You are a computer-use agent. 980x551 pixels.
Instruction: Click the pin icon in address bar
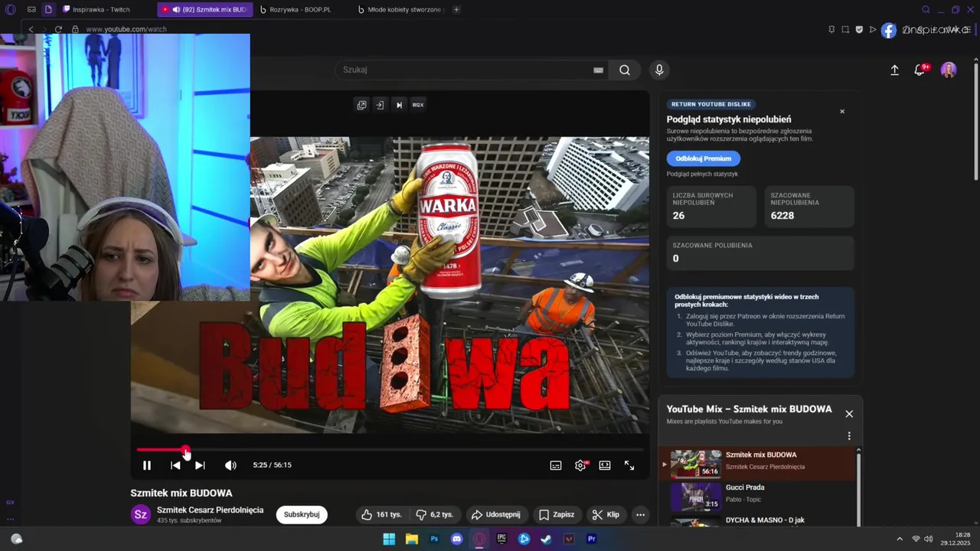click(831, 29)
